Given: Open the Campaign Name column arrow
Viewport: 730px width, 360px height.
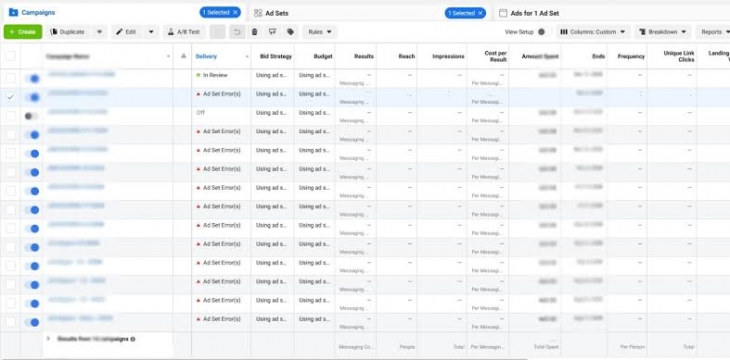Looking at the screenshot, I should coord(168,56).
